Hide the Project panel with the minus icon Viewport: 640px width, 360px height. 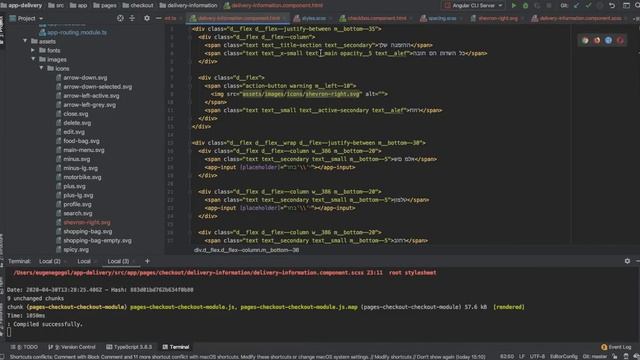click(x=158, y=18)
